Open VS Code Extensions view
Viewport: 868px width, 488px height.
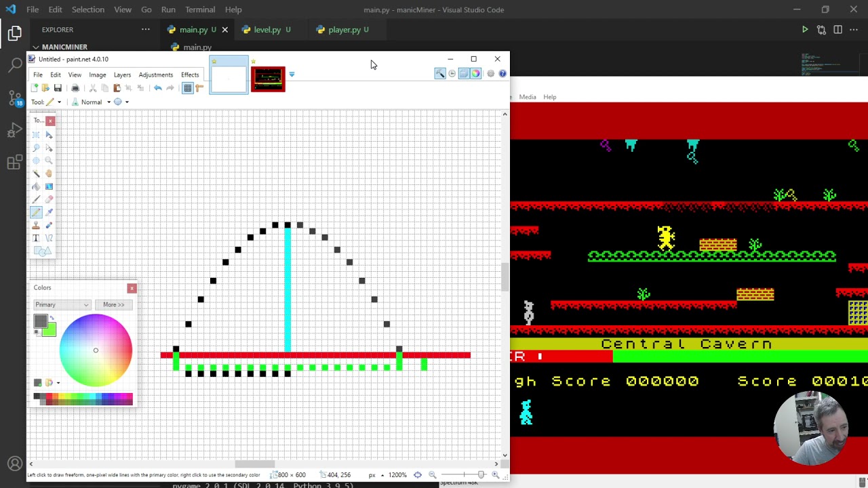pos(14,163)
